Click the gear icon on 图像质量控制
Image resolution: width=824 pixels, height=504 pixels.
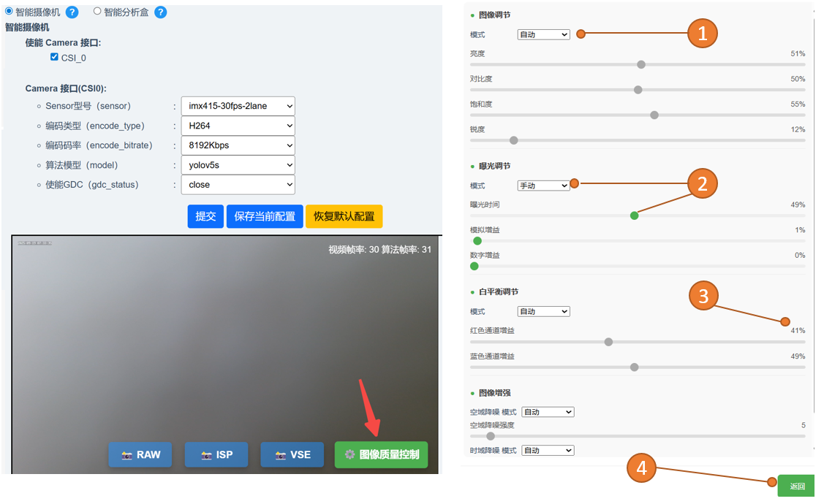(x=349, y=454)
